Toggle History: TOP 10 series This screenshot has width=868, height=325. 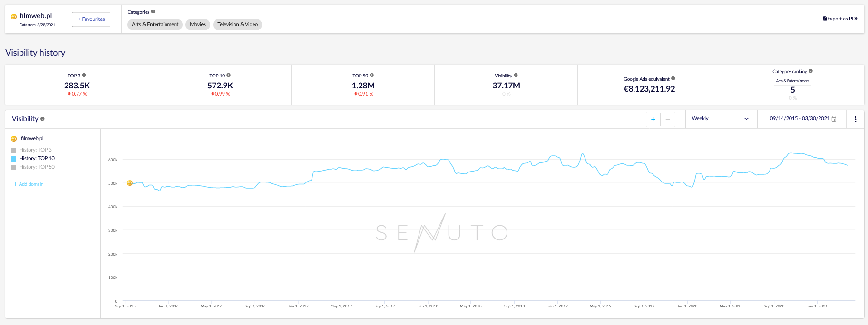tap(14, 159)
